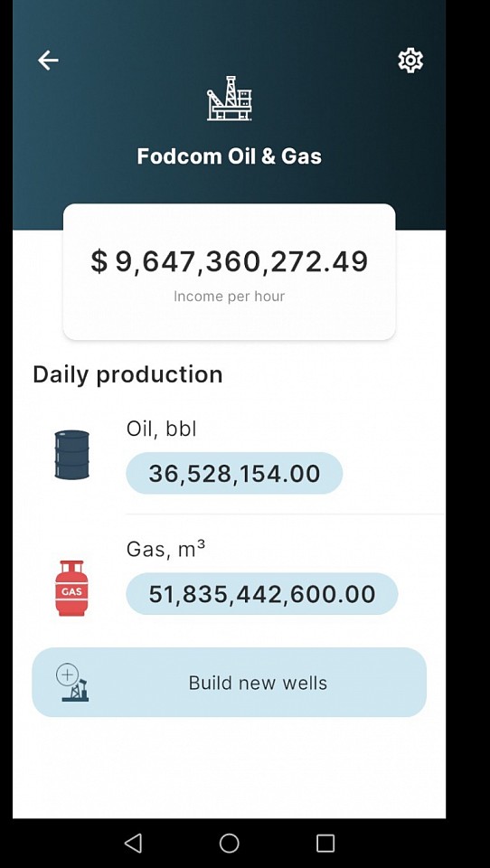
Task: Tap Android home circle button
Action: 230,843
